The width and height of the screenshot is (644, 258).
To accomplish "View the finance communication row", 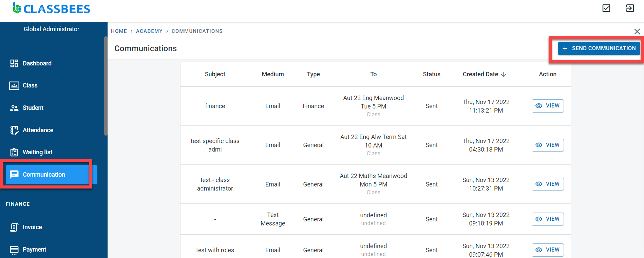I will point(547,106).
